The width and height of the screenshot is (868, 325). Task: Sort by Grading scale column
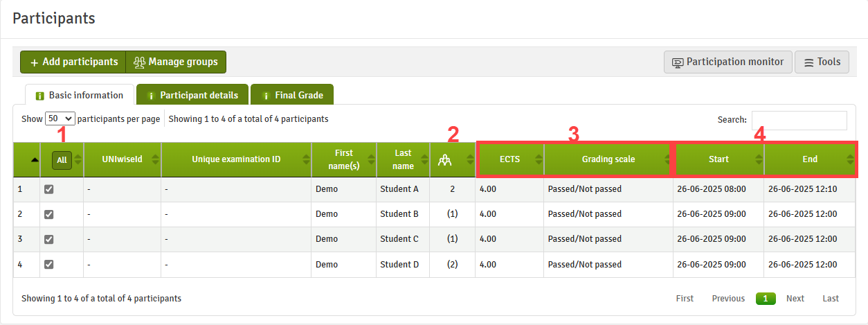[x=608, y=159]
